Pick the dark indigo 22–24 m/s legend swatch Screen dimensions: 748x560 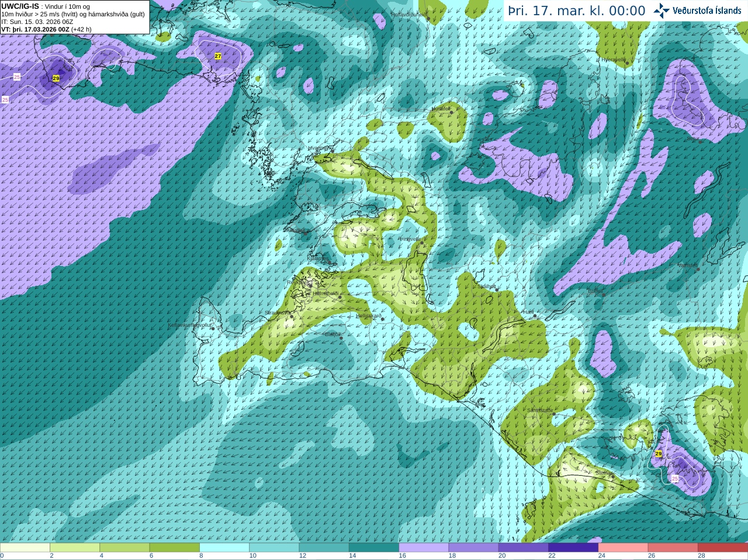tap(573, 548)
